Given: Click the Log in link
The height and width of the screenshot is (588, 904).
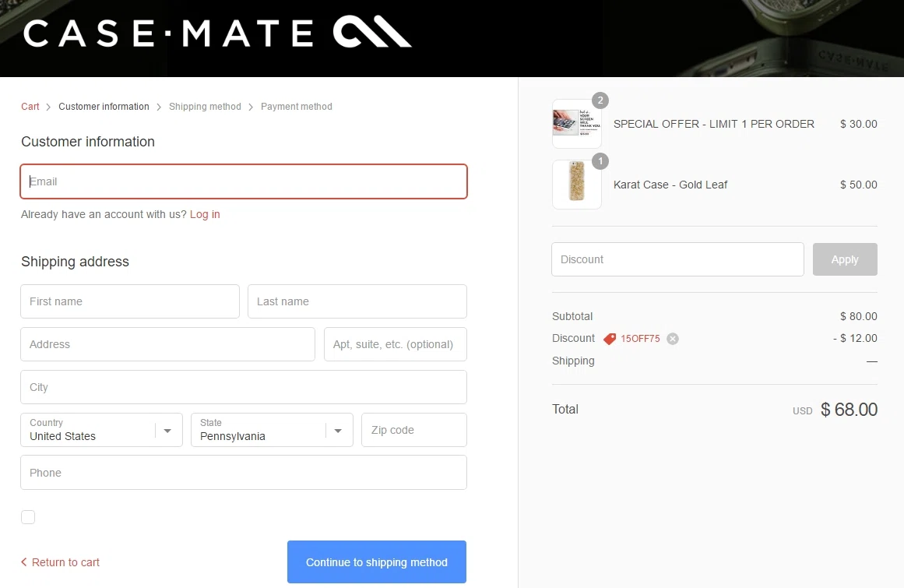Looking at the screenshot, I should click(205, 214).
